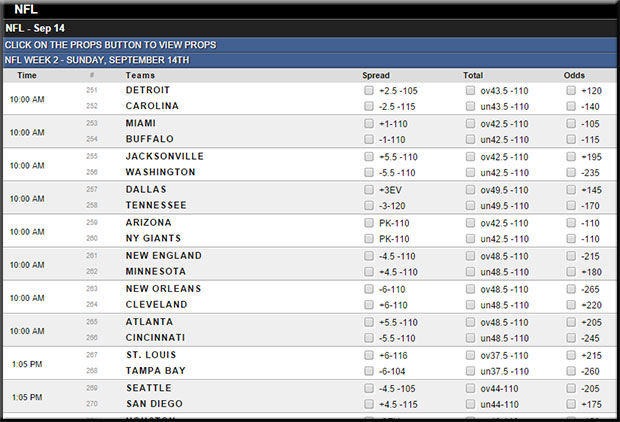Tick Buffalo -1 -110 spread checkbox
Image resolution: width=620 pixels, height=422 pixels.
369,140
